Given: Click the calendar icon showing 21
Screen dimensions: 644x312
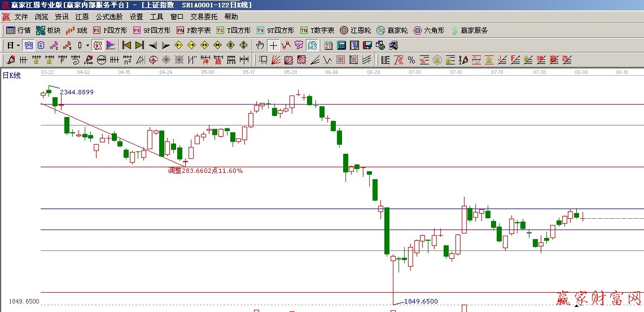Looking at the screenshot, I should coord(328,45).
